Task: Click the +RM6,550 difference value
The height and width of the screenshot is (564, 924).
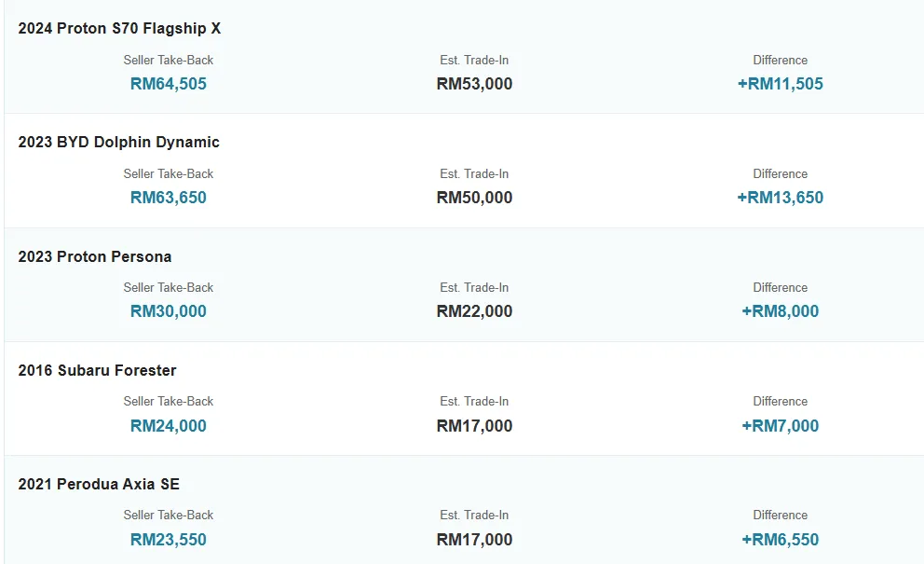Action: coord(781,540)
